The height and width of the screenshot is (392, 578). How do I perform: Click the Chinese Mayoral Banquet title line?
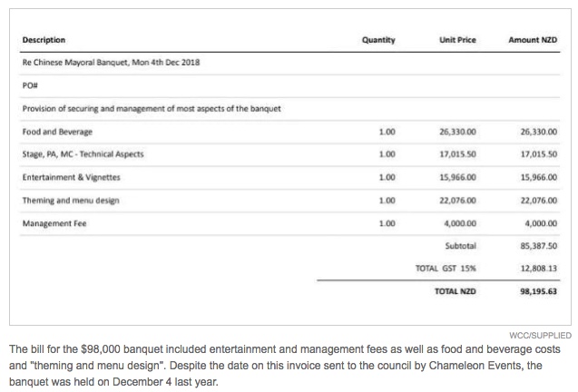112,63
